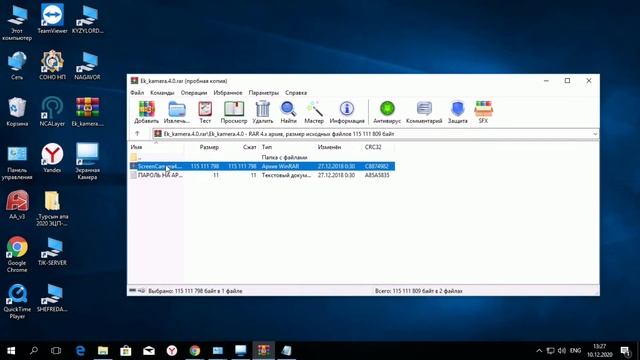Open the Файл menu
Image resolution: width=640 pixels, height=360 pixels.
coord(137,93)
